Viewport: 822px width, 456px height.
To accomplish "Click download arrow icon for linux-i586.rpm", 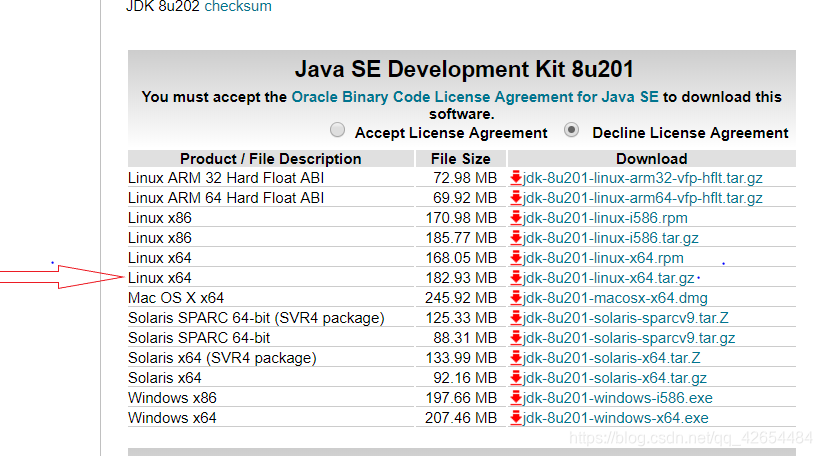I will click(516, 218).
